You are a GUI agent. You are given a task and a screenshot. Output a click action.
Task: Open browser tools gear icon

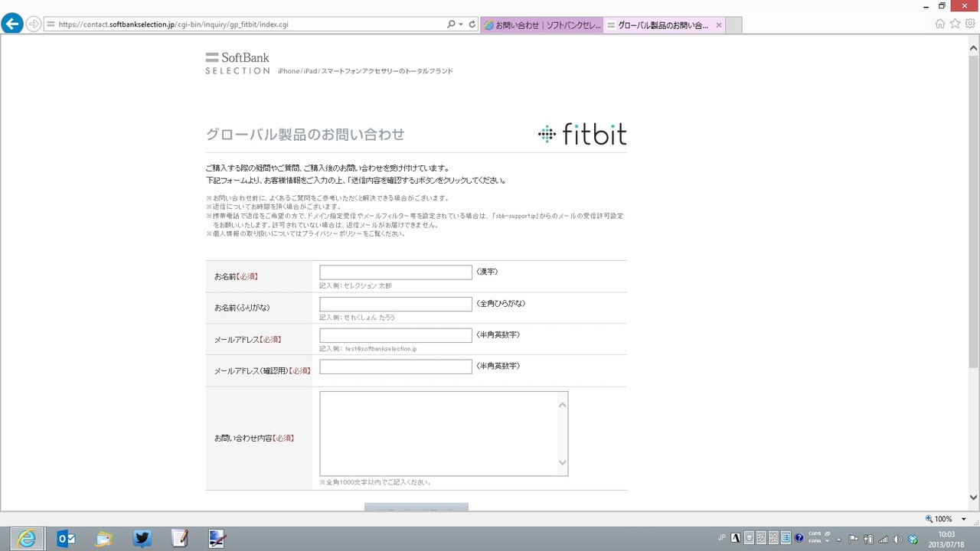click(x=970, y=24)
